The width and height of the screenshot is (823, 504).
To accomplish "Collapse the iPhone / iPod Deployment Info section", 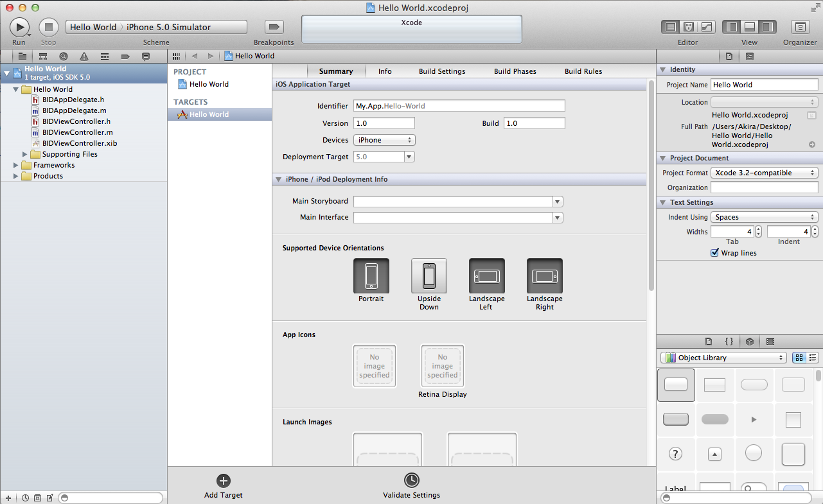I will pyautogui.click(x=279, y=179).
